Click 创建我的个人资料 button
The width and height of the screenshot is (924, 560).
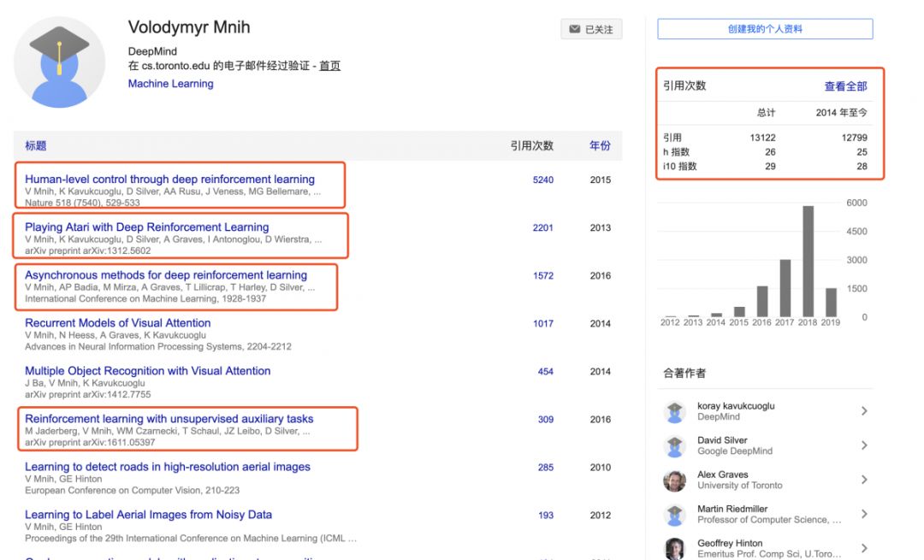765,29
